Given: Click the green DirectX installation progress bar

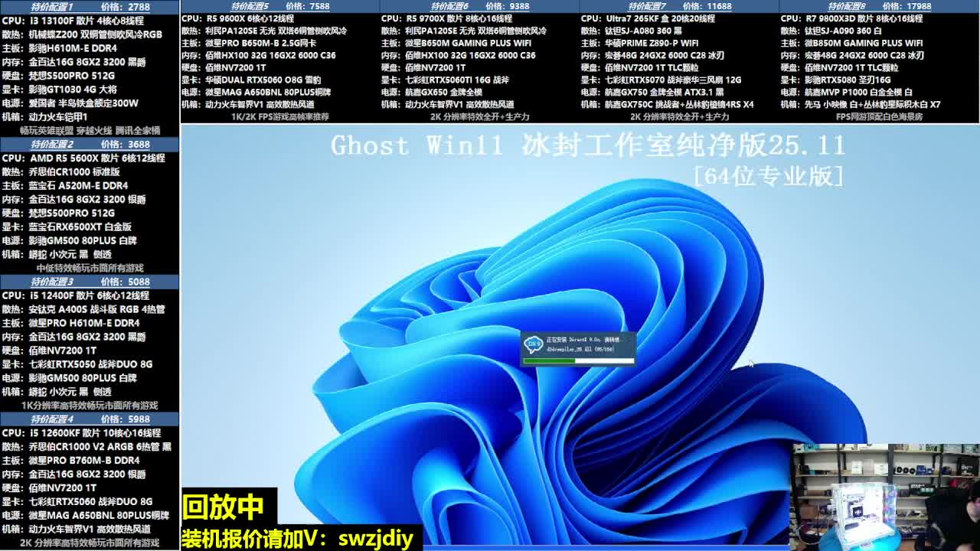Looking at the screenshot, I should pos(578,360).
